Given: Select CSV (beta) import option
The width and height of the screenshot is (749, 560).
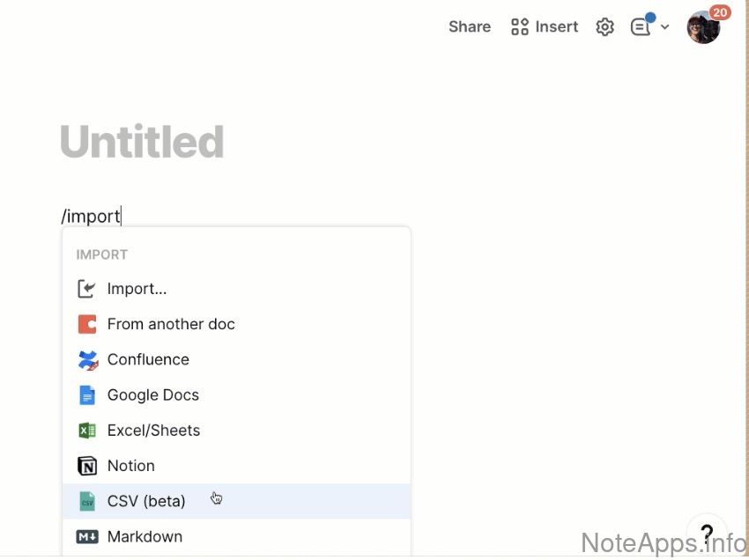Looking at the screenshot, I should (146, 501).
